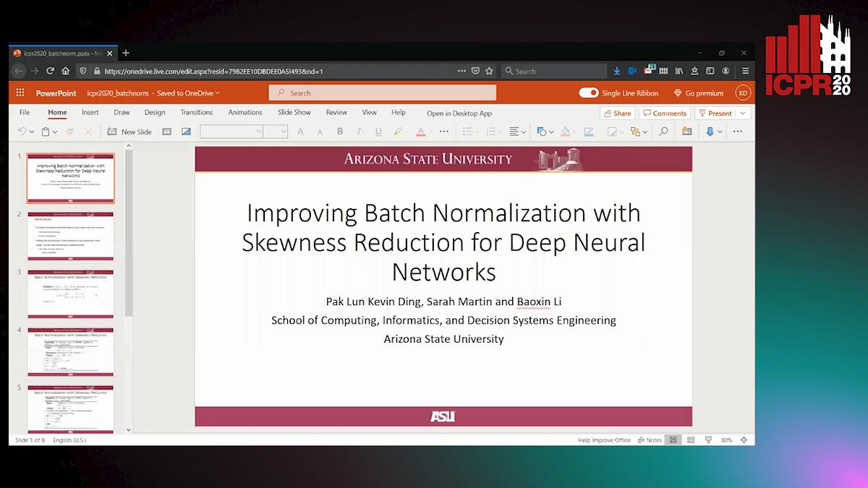Switch to the Animations ribbon tab
This screenshot has width=868, height=488.
coord(244,112)
